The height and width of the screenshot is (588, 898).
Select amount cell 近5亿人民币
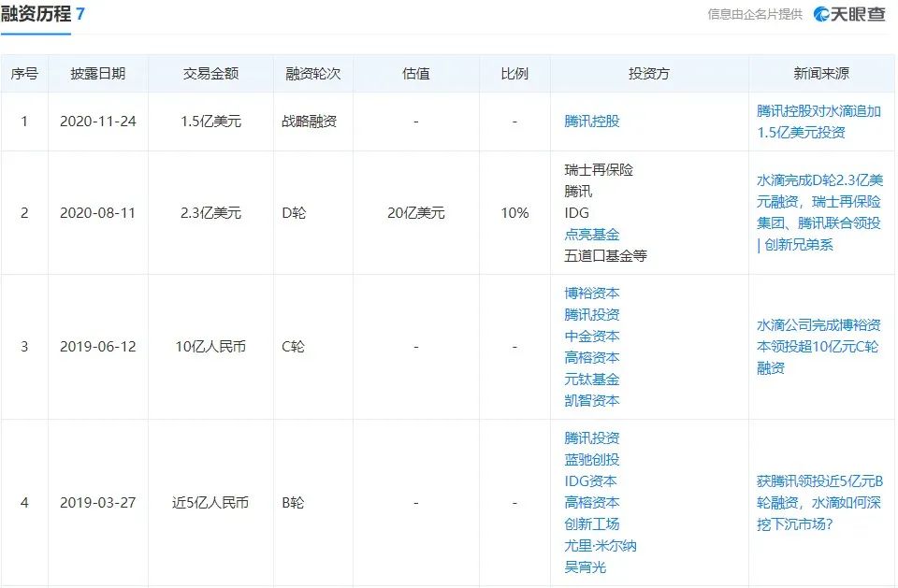[210, 503]
